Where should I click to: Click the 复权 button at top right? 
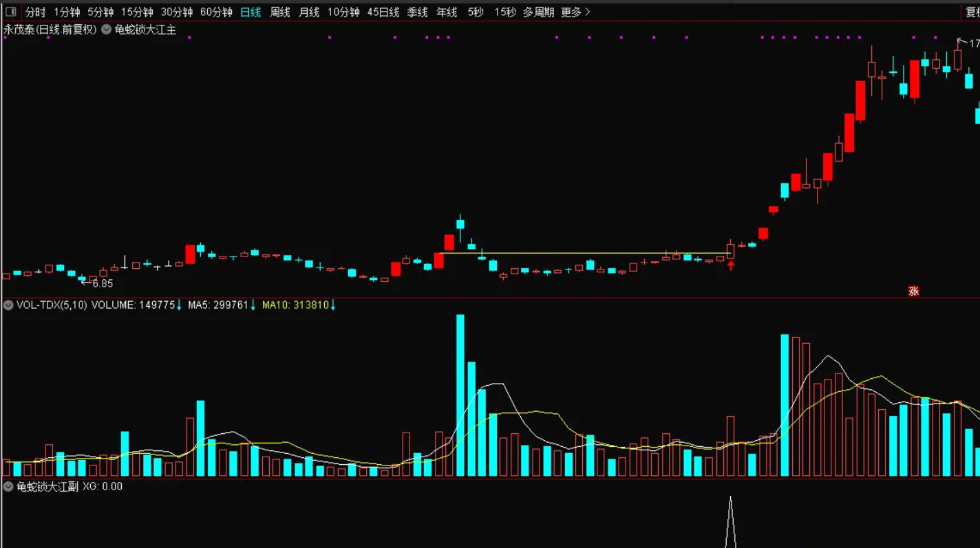pyautogui.click(x=972, y=12)
